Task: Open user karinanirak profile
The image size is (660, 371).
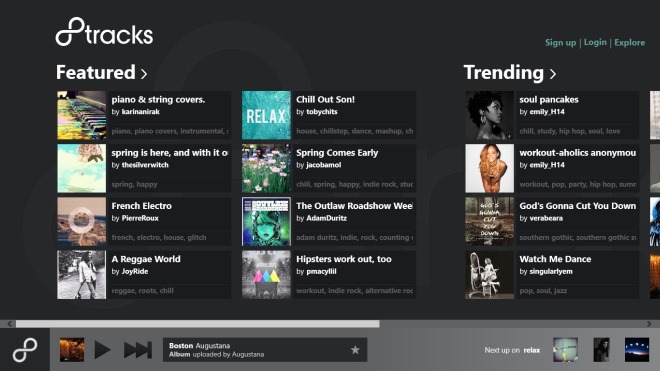Action: 141,112
